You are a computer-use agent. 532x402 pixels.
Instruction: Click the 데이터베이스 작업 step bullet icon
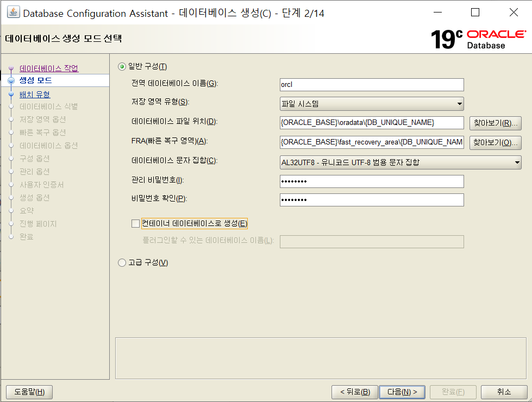click(x=11, y=68)
